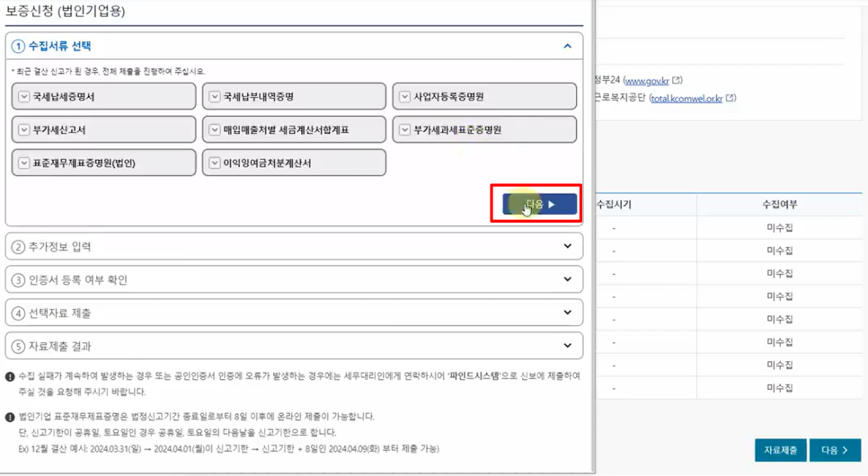This screenshot has width=868, height=476.
Task: Toggle the 표준재무제표증명원(법인) checkbox
Action: [x=24, y=163]
